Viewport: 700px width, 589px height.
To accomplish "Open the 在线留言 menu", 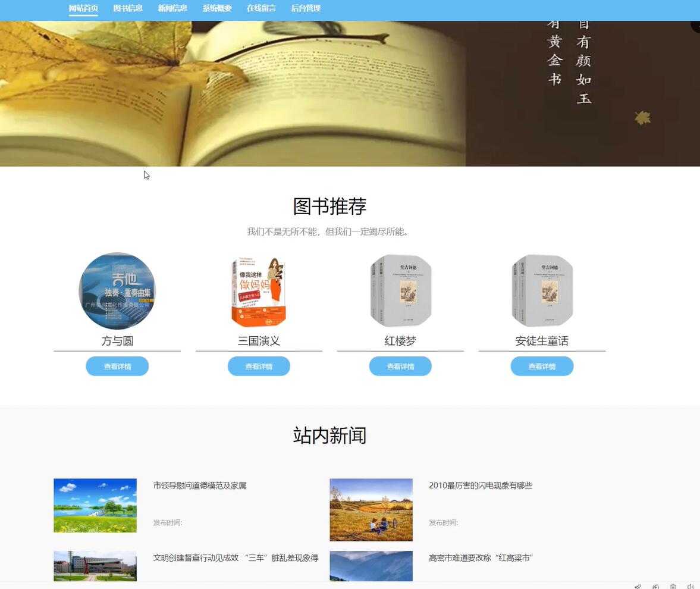I will (260, 8).
